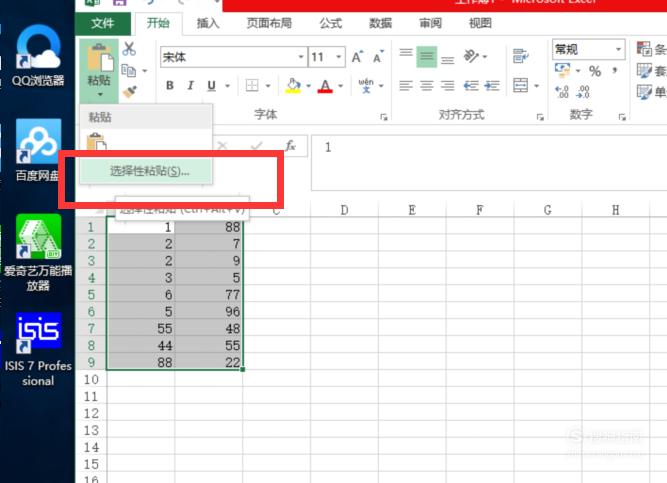
Task: Click cell containing 77
Action: click(209, 294)
